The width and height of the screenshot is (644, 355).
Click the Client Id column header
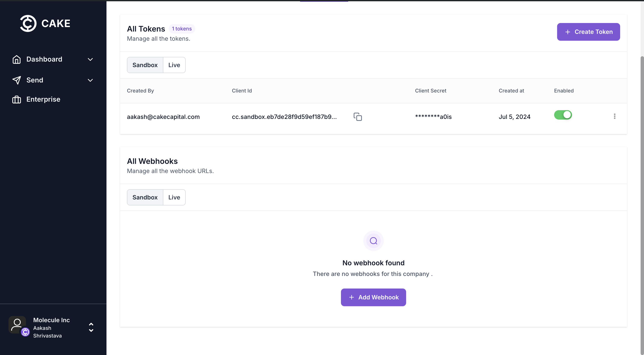coord(242,91)
